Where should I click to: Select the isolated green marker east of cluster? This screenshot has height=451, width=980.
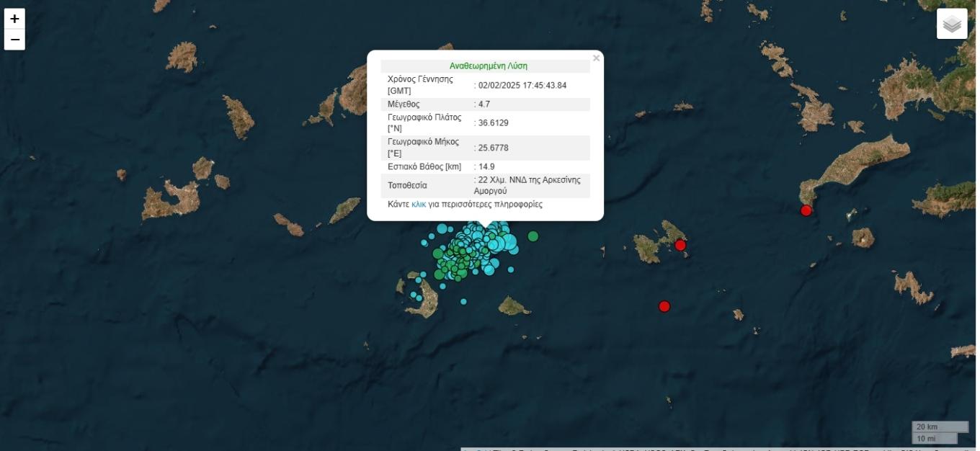tap(533, 236)
